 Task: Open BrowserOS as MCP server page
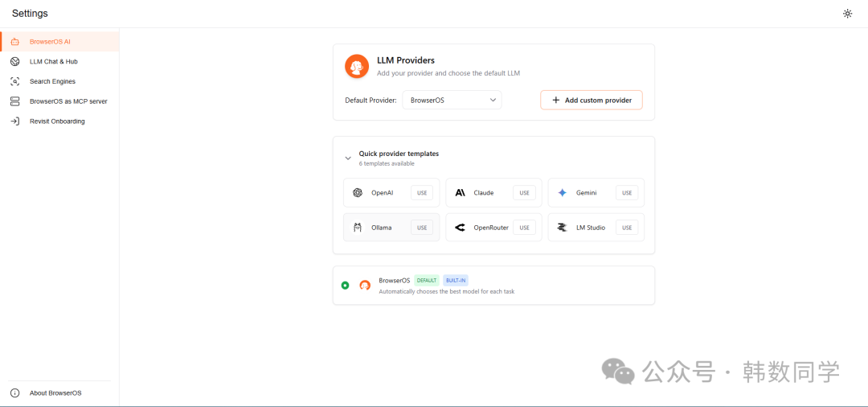point(59,101)
